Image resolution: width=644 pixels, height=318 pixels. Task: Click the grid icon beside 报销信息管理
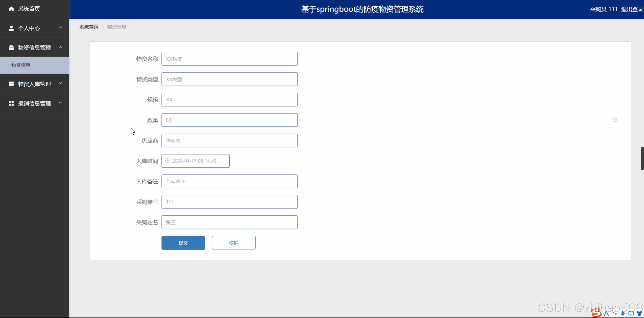(x=11, y=103)
